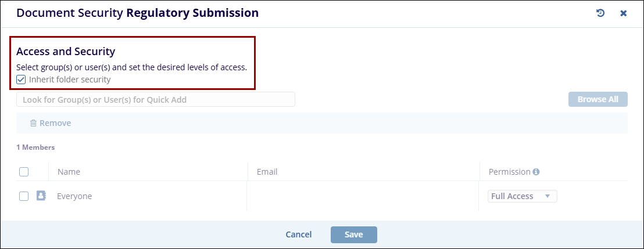Click the history icon in the dialog header
The image size is (644, 249).
tap(600, 13)
